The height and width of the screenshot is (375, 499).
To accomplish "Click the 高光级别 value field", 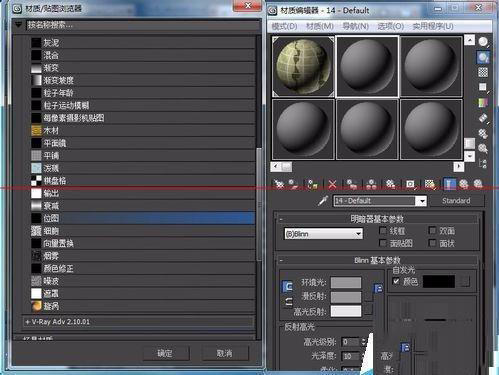I will pyautogui.click(x=350, y=342).
